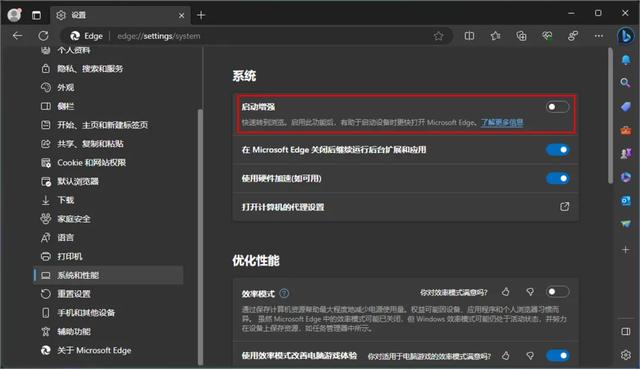Click the settings menu scrollbar
The height and width of the screenshot is (369, 640).
[x=200, y=237]
